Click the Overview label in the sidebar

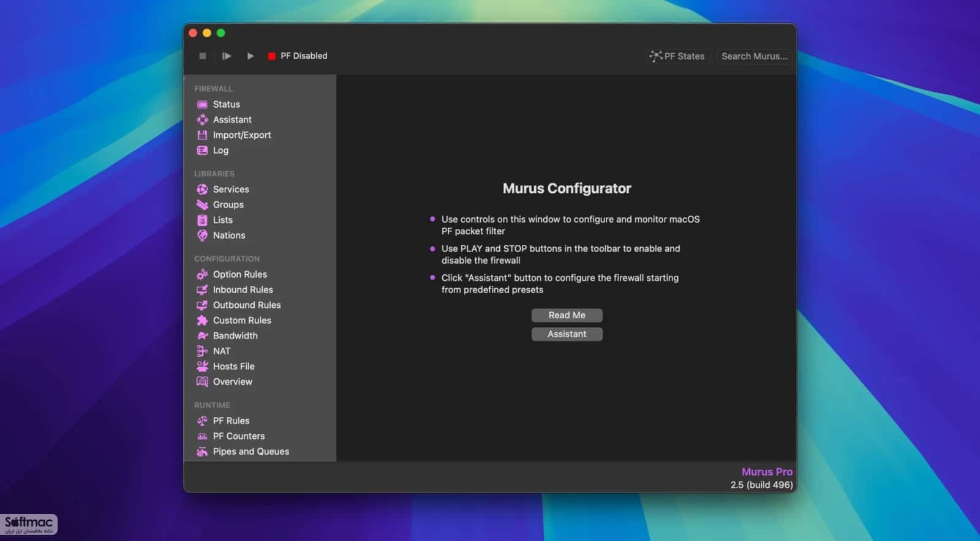233,382
